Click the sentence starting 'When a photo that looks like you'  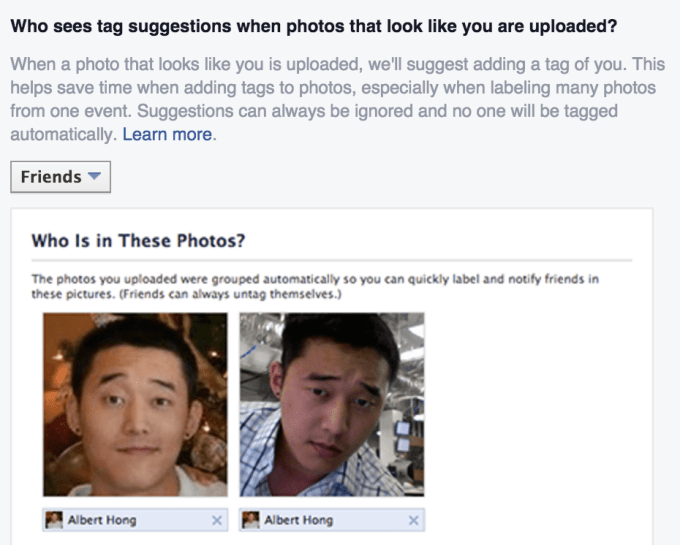pyautogui.click(x=300, y=65)
